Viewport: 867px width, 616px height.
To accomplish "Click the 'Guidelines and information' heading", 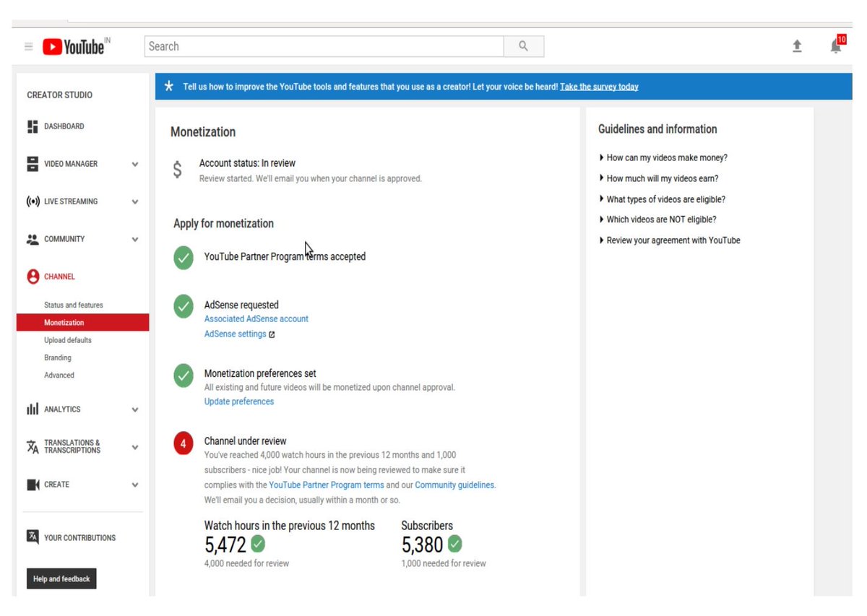I will pos(657,129).
